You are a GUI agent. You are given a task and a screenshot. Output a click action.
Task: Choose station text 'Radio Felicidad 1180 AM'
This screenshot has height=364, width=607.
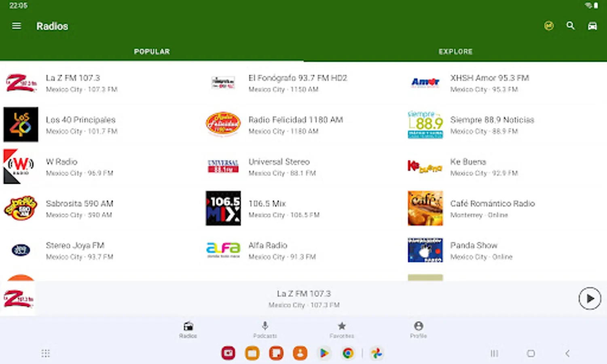296,120
